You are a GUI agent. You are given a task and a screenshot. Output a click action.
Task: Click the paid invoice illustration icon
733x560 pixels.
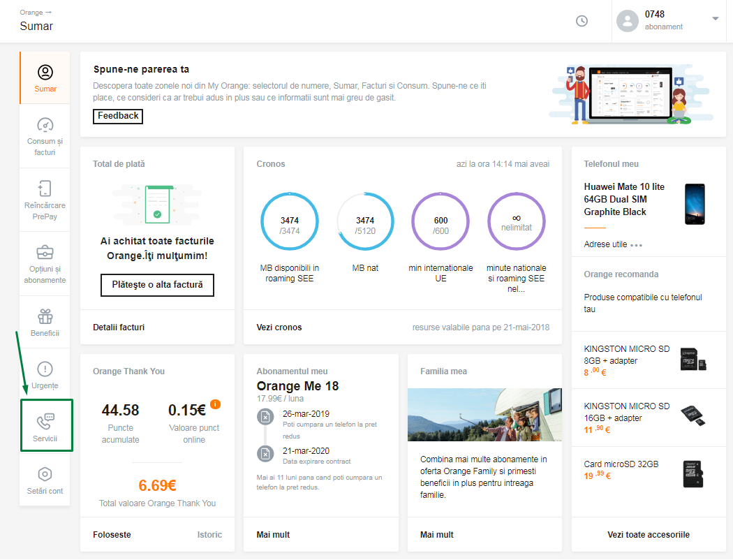click(x=157, y=205)
